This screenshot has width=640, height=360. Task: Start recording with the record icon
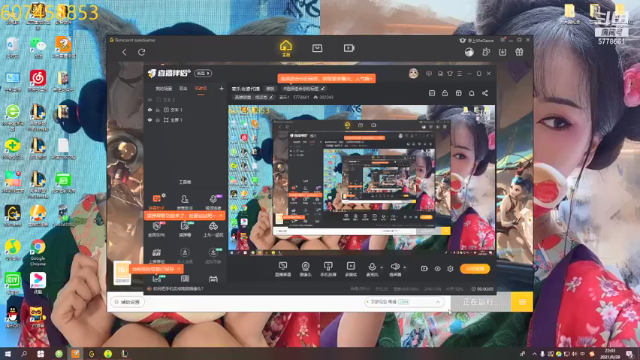(424, 269)
